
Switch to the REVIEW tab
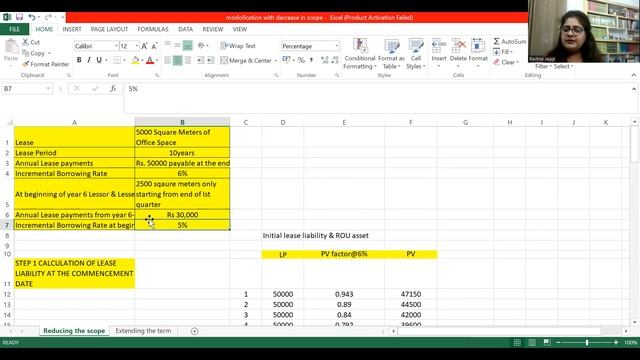213,29
